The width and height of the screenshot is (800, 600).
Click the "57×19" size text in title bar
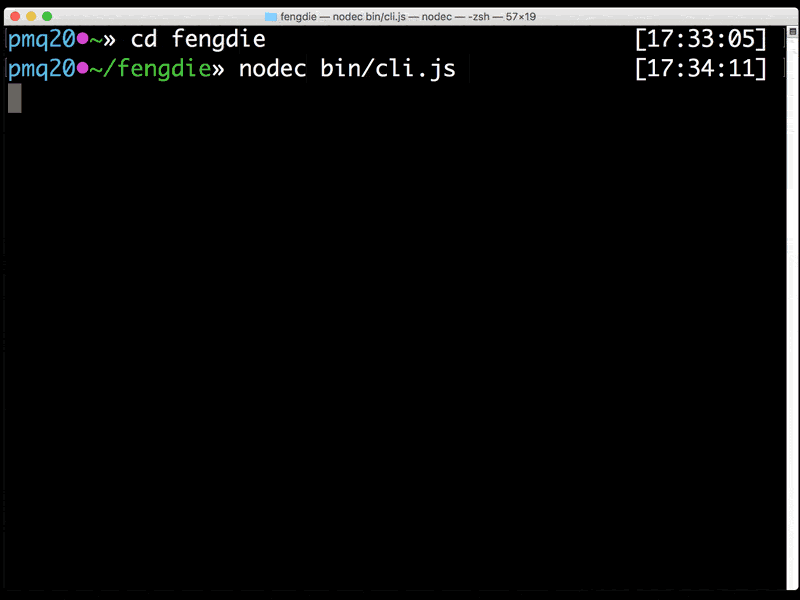click(520, 17)
